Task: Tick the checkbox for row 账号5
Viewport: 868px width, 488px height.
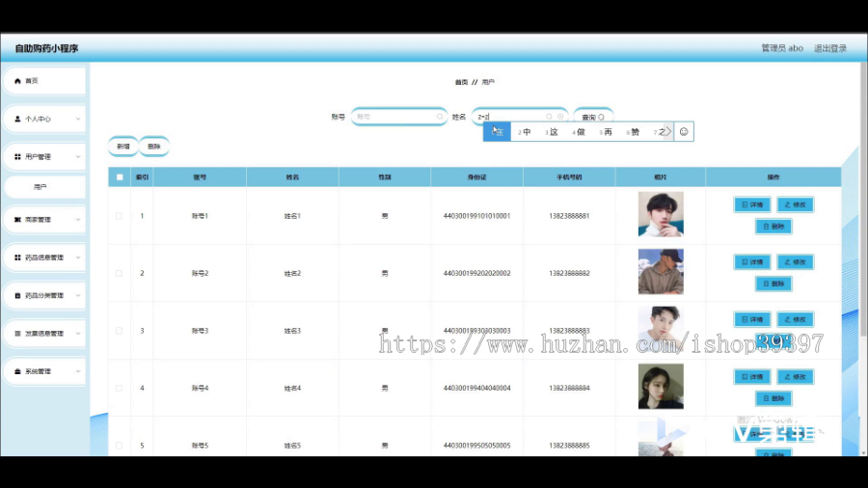Action: 119,446
